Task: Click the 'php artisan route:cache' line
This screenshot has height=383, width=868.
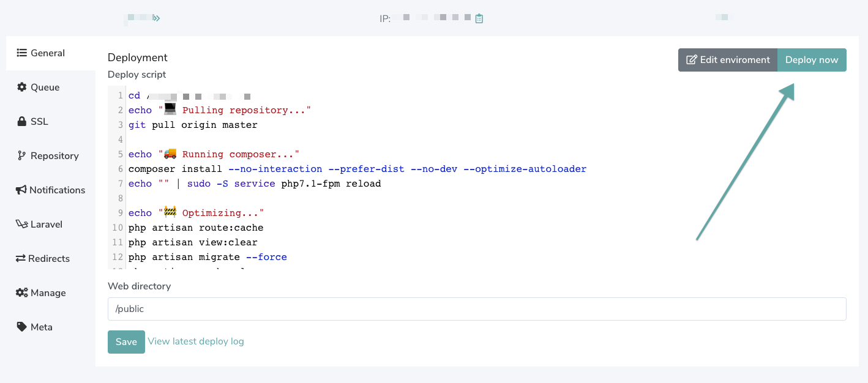Action: pos(196,228)
